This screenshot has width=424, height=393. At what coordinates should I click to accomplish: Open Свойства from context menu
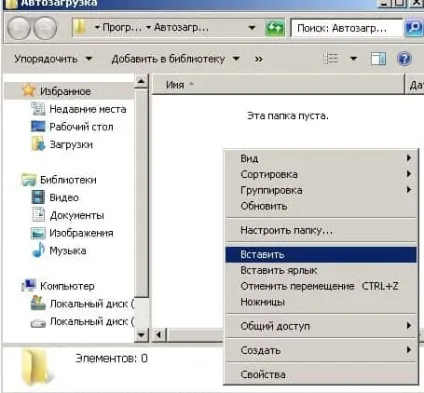pyautogui.click(x=321, y=374)
